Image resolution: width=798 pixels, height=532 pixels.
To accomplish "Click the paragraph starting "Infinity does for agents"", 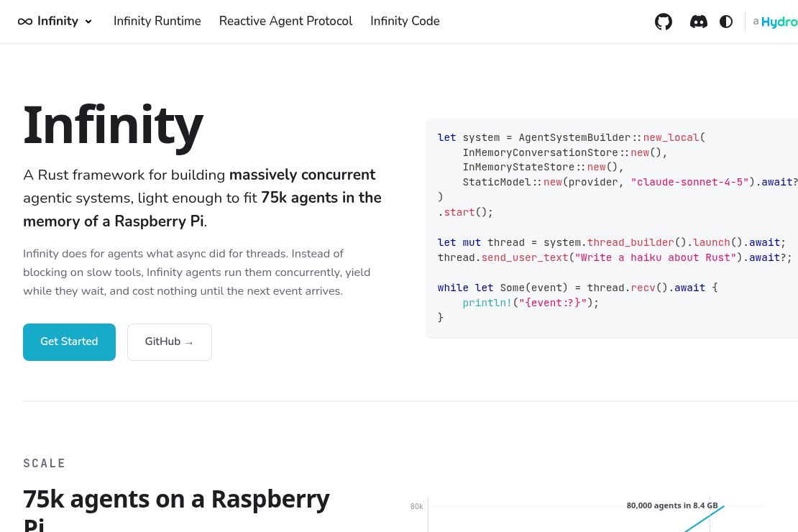I will [x=196, y=272].
